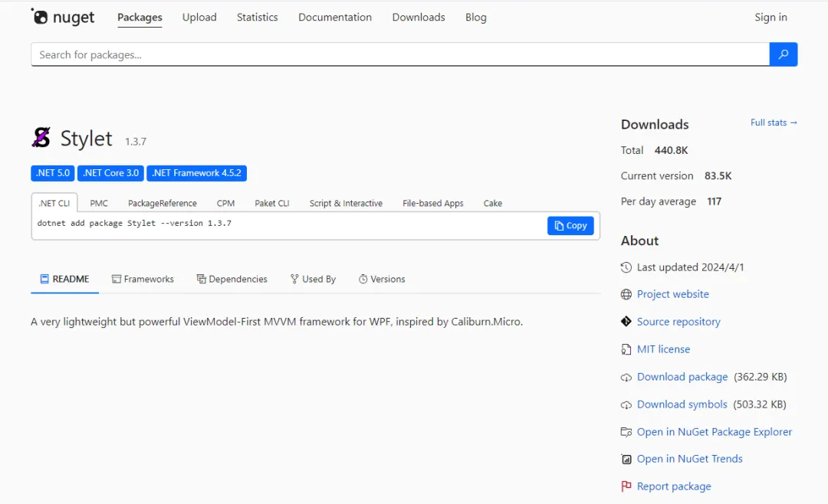Open the Project website link
This screenshot has width=828, height=504.
coord(673,294)
